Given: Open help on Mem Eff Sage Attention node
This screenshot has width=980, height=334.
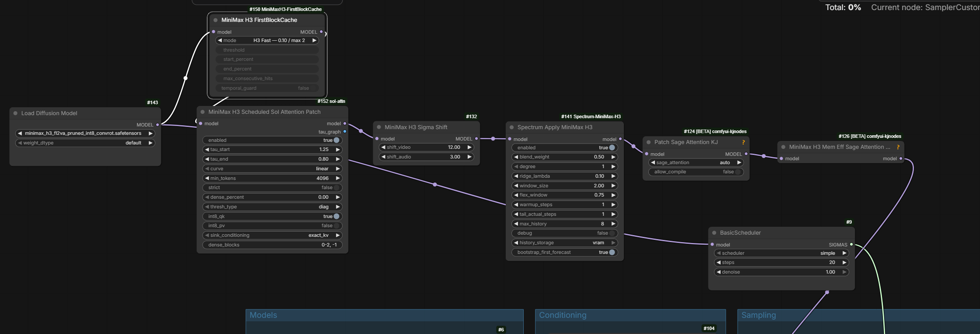Looking at the screenshot, I should [898, 147].
